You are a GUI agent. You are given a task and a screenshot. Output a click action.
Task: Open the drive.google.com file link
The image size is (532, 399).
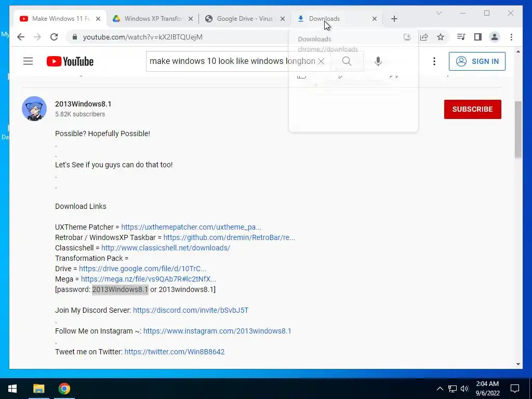142,269
